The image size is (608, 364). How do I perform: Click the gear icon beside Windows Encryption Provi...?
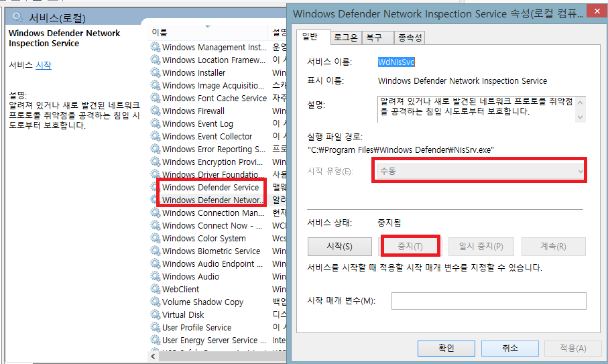(x=156, y=162)
